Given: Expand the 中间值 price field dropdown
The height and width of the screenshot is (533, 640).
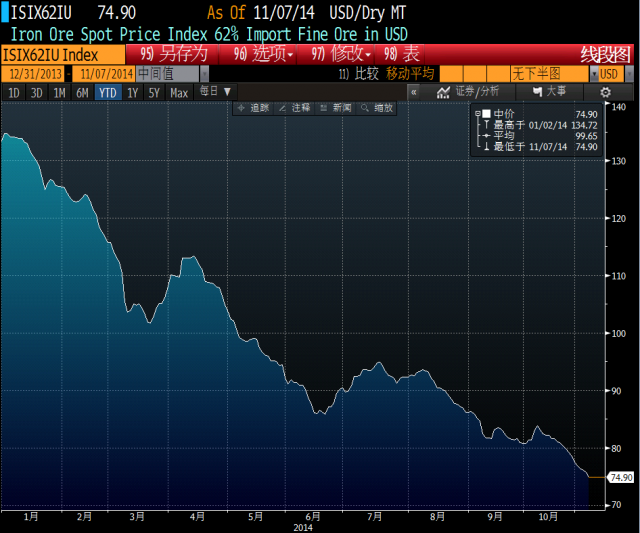Looking at the screenshot, I should point(204,73).
